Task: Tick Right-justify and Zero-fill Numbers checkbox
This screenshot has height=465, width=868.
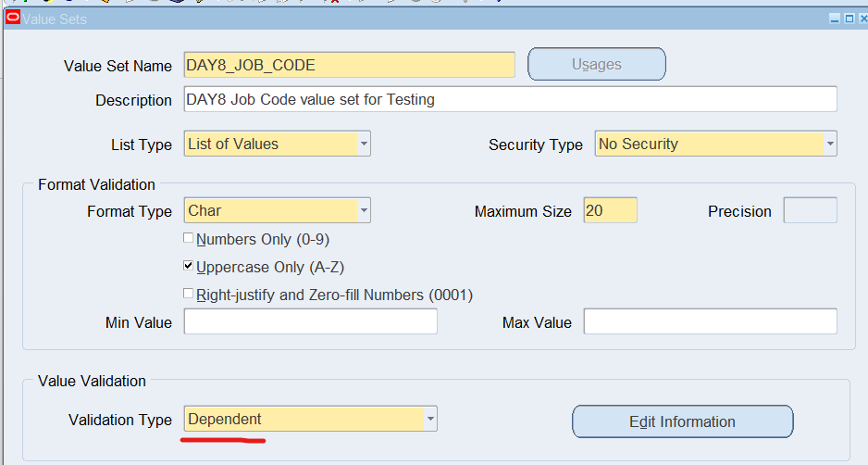Action: [x=188, y=294]
